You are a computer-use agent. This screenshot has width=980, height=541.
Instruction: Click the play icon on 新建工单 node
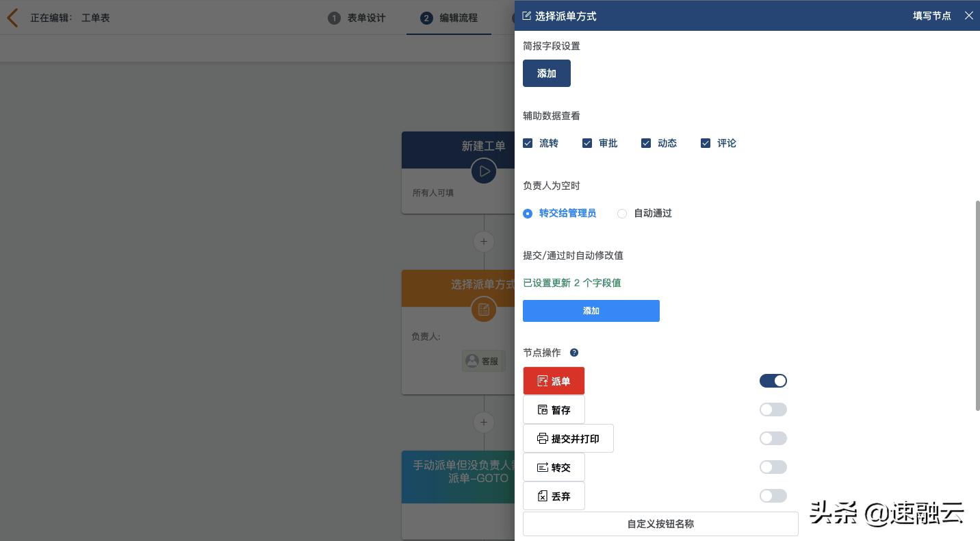pos(484,171)
